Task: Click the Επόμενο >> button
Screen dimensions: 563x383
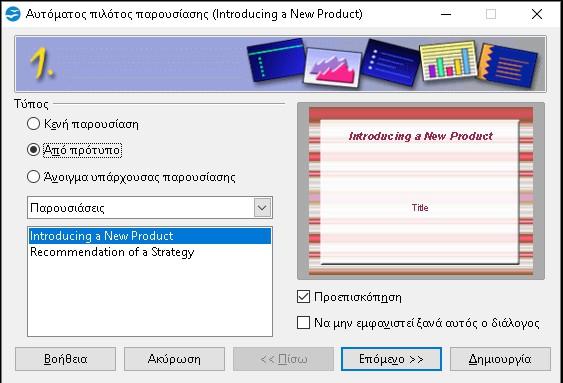Action: [x=391, y=359]
